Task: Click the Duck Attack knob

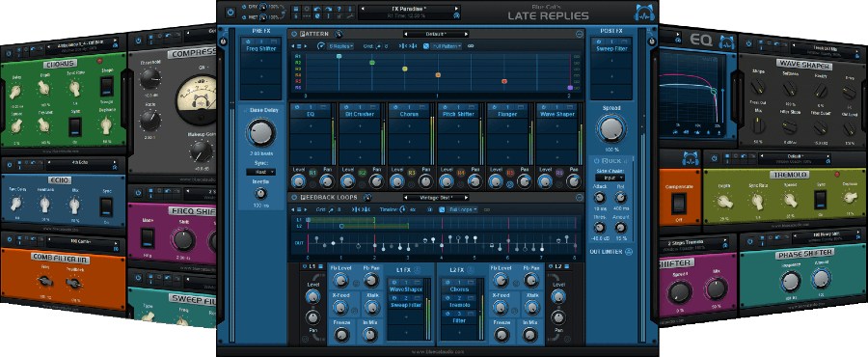Action: point(601,197)
